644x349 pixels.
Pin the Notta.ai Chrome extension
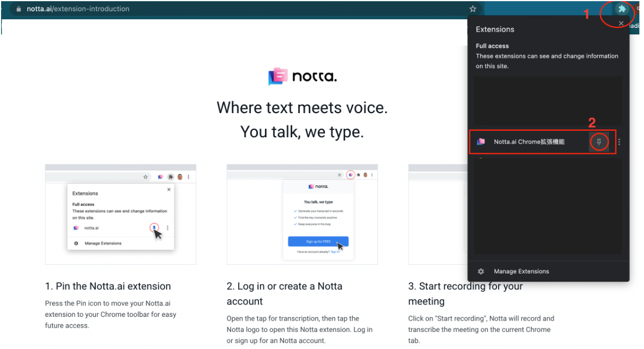(599, 142)
